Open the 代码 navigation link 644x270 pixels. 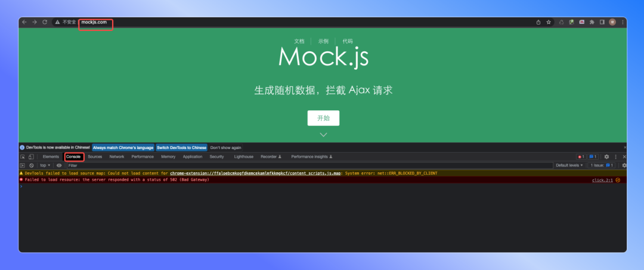pos(348,41)
